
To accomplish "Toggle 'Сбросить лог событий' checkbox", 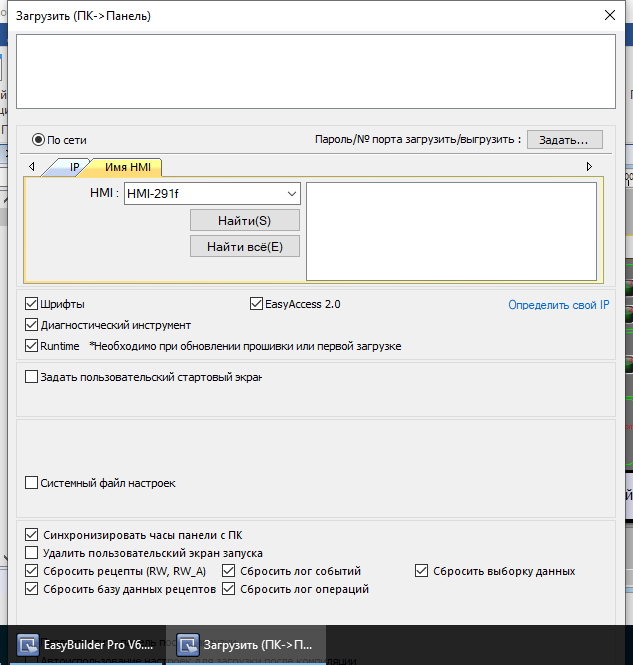I will point(229,571).
